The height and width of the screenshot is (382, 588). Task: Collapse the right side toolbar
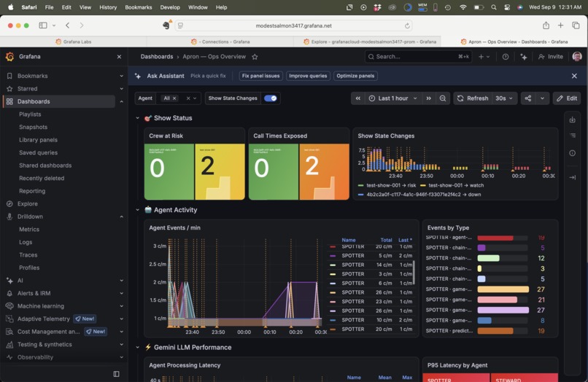coord(572,177)
